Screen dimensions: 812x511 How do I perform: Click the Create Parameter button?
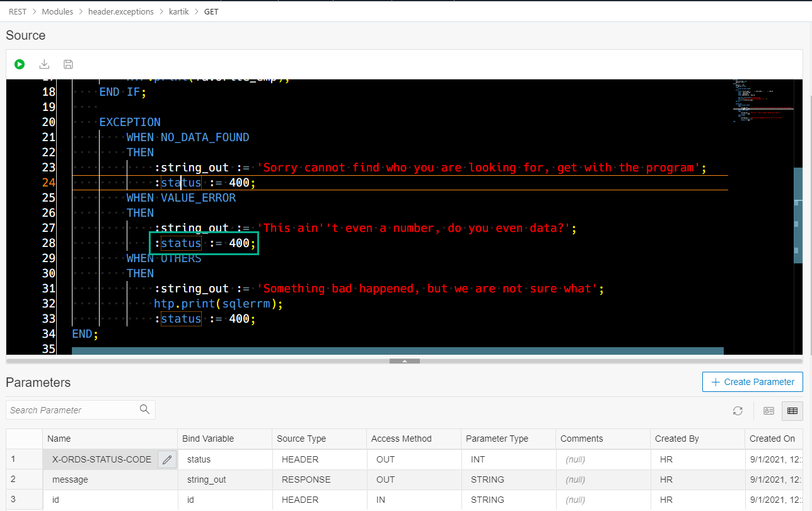(x=752, y=382)
